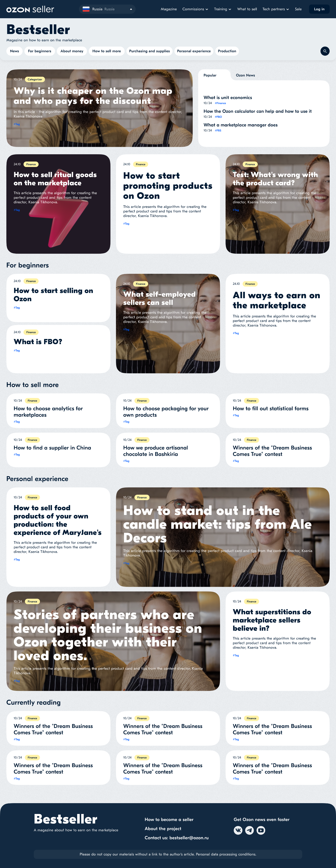The width and height of the screenshot is (336, 868).
Task: Open the YouTube icon in footer
Action: click(261, 830)
